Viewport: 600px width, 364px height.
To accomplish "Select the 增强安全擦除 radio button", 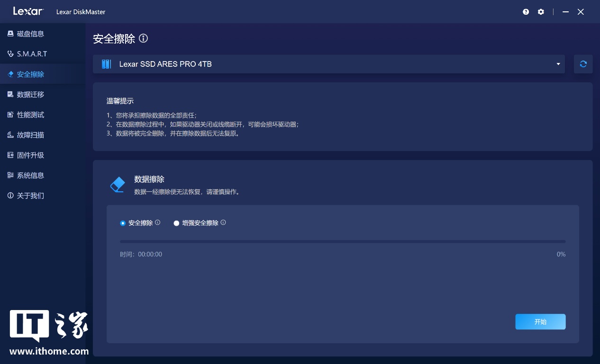I will coord(176,223).
